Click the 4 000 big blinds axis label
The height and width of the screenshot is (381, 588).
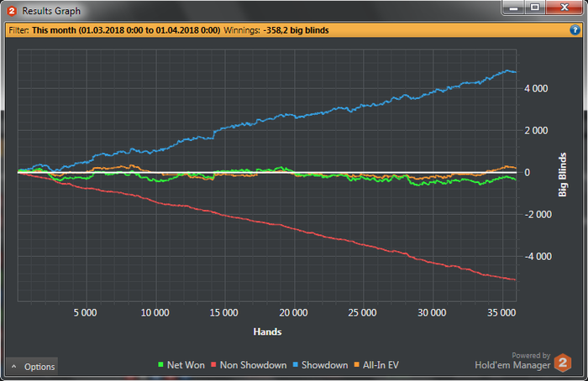(536, 89)
